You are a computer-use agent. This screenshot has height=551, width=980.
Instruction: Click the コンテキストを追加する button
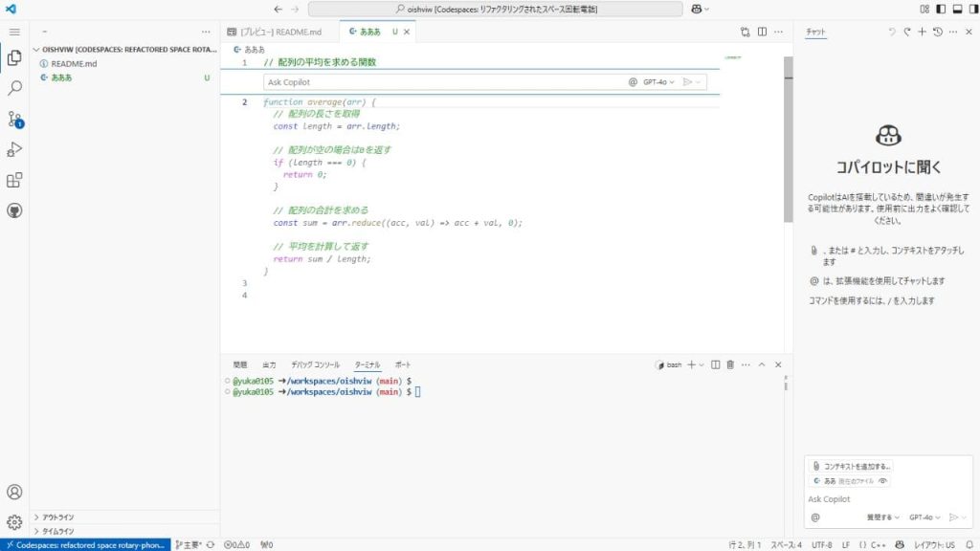(x=851, y=466)
